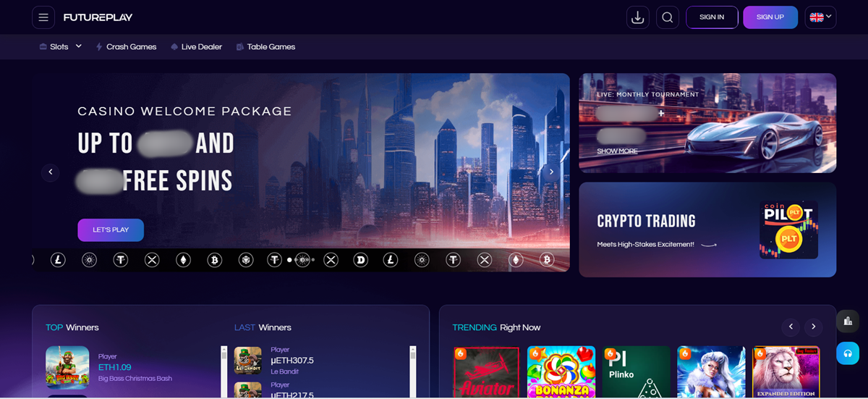This screenshot has width=868, height=399.
Task: Open the Live Dealer category
Action: point(196,46)
